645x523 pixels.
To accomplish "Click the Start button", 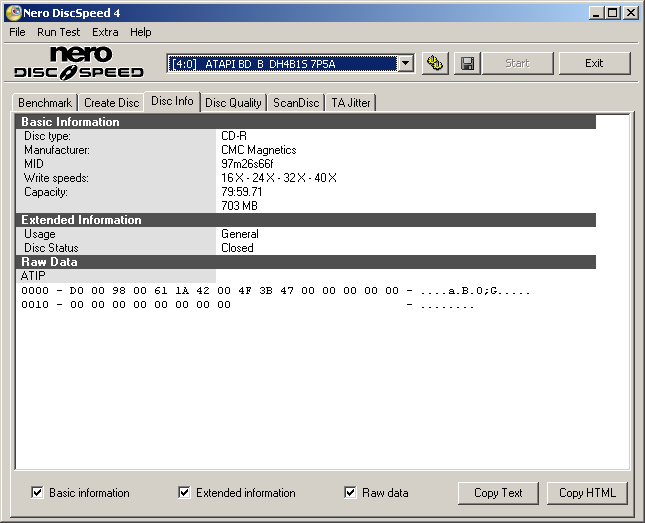I will coord(517,63).
